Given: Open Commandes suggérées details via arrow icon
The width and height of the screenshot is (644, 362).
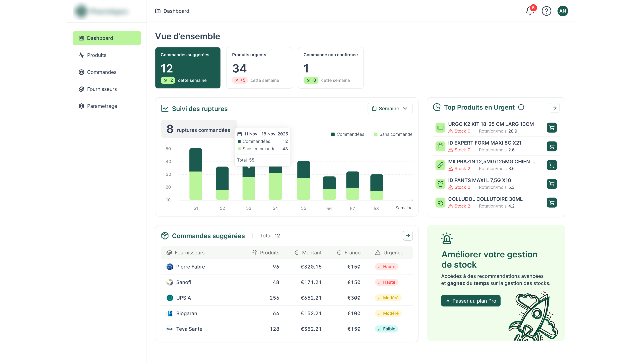Looking at the screenshot, I should pos(408,236).
